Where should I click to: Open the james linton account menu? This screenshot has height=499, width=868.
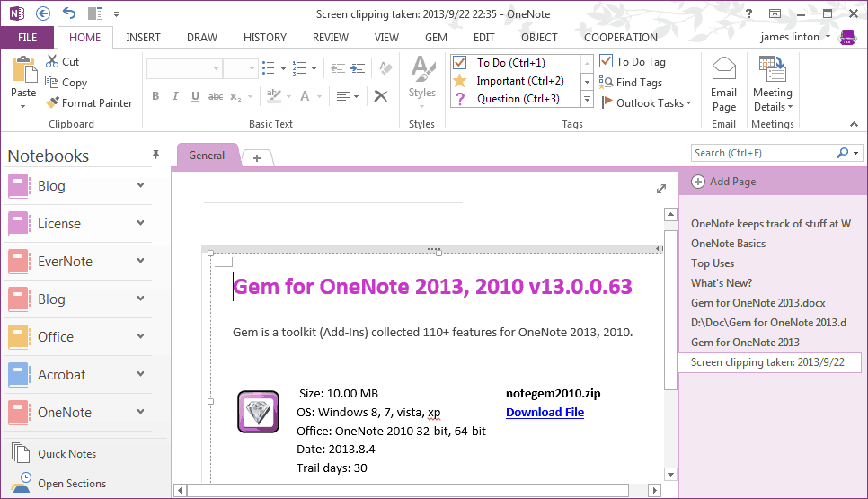(x=795, y=37)
